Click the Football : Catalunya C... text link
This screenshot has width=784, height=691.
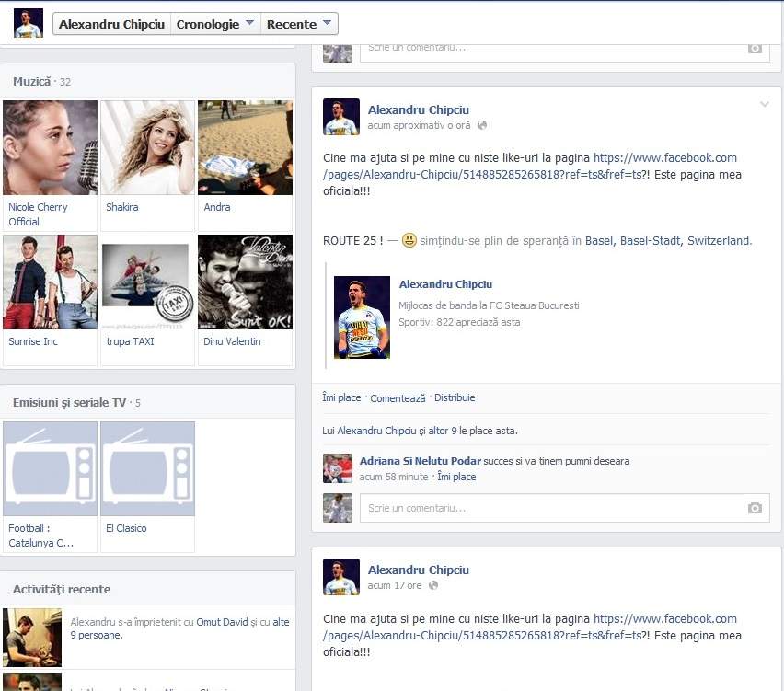coord(41,535)
